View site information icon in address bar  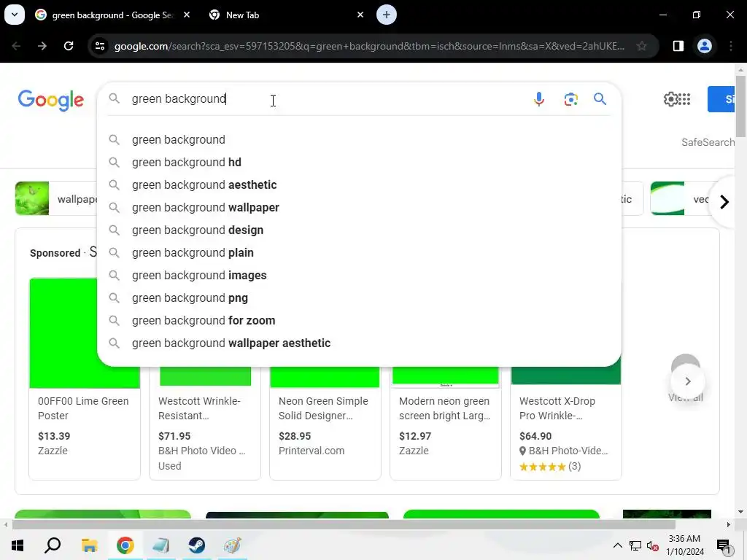100,46
